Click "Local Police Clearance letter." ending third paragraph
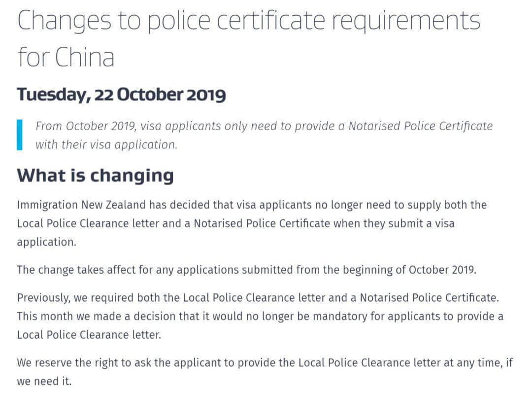The width and height of the screenshot is (532, 393). [89, 335]
